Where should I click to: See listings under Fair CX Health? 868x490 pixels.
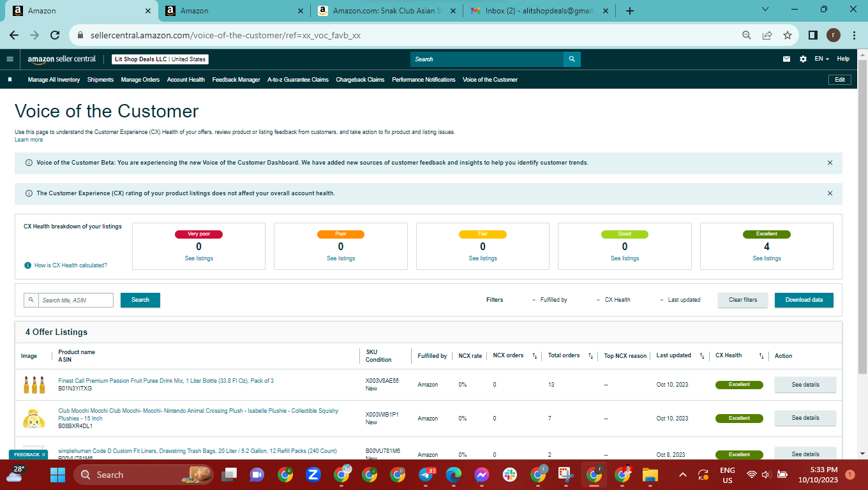point(483,258)
